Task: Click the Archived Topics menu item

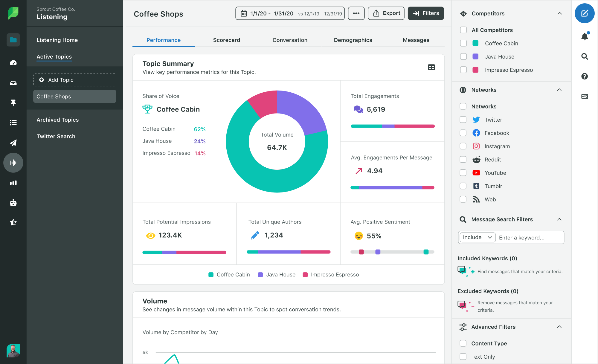Action: click(57, 120)
